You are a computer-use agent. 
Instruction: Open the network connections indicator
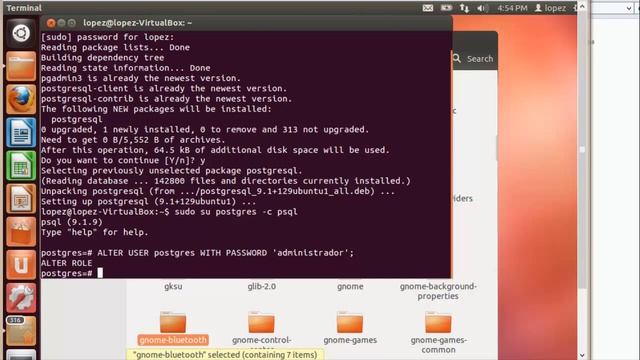(x=464, y=8)
